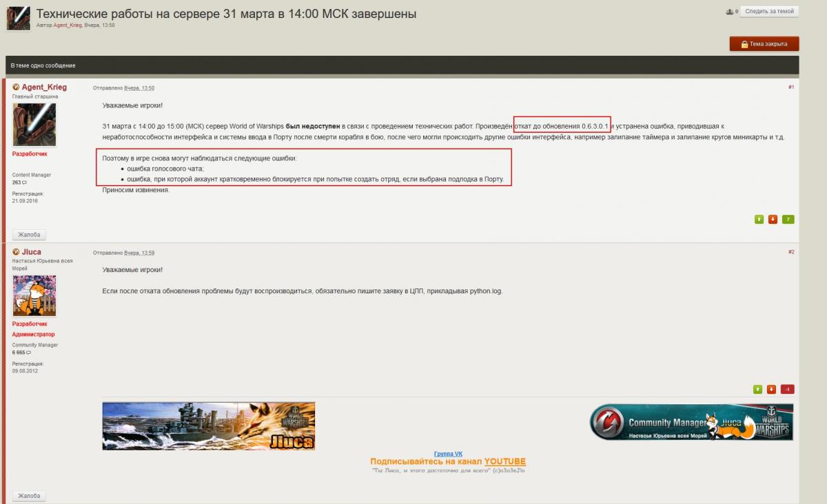The image size is (827, 504).
Task: Click Agent_Krieg's reputation score 7 badge
Action: click(788, 220)
